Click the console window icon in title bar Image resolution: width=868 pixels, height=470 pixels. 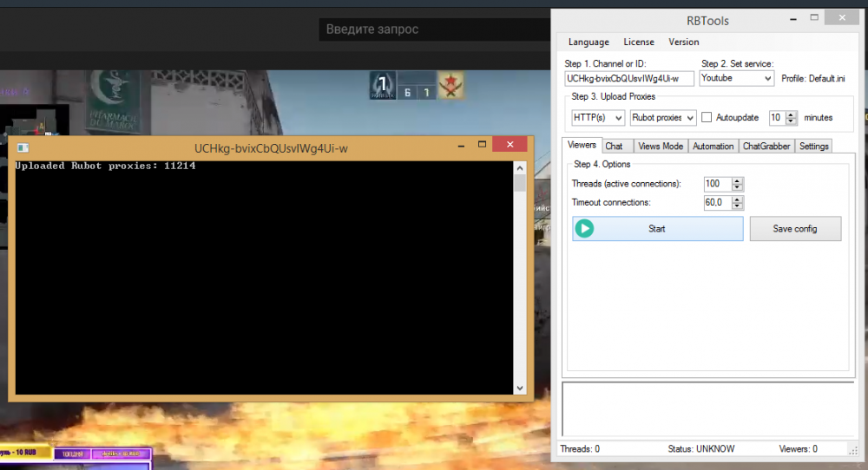coord(23,148)
